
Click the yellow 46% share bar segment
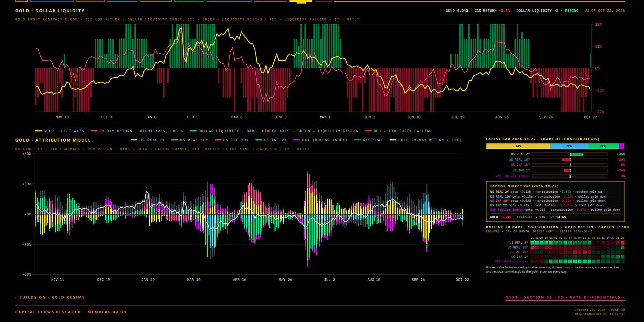pyautogui.click(x=518, y=146)
